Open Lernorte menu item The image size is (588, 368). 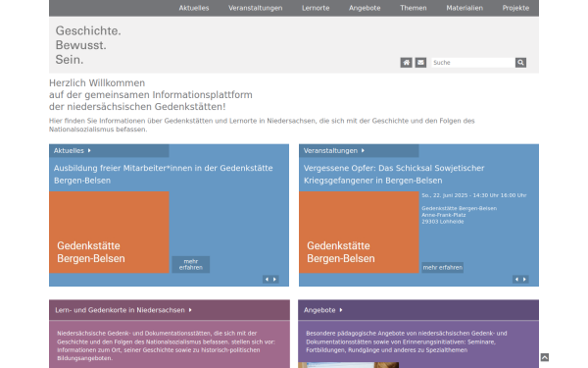(316, 8)
